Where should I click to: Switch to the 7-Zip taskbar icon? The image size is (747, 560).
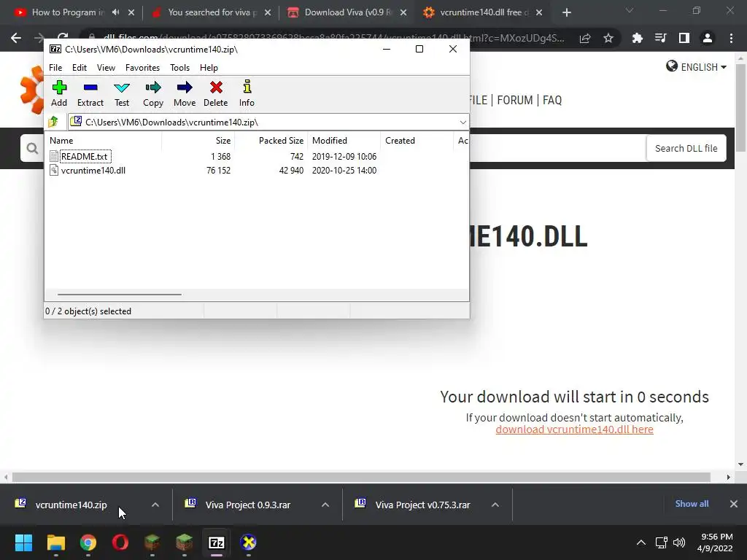pyautogui.click(x=216, y=542)
